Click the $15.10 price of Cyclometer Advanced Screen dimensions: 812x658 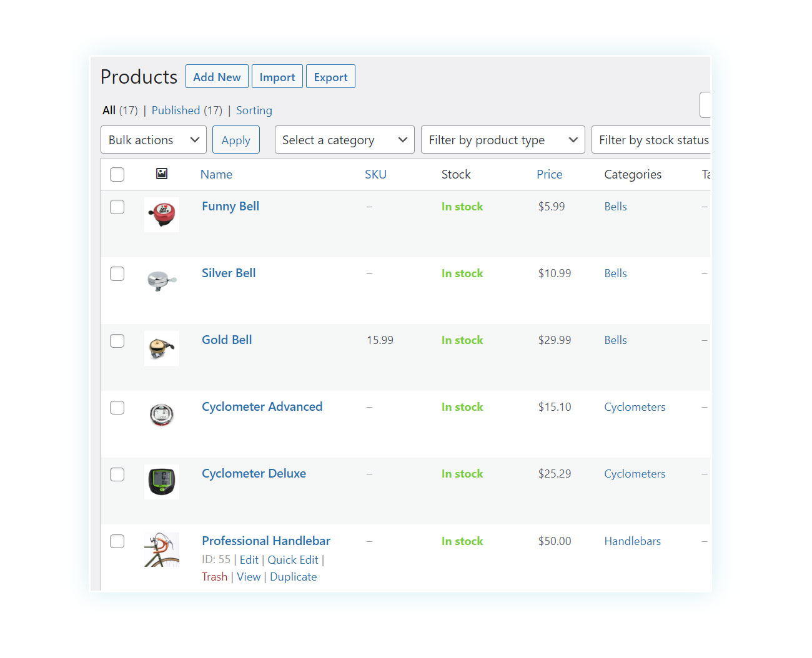[555, 407]
